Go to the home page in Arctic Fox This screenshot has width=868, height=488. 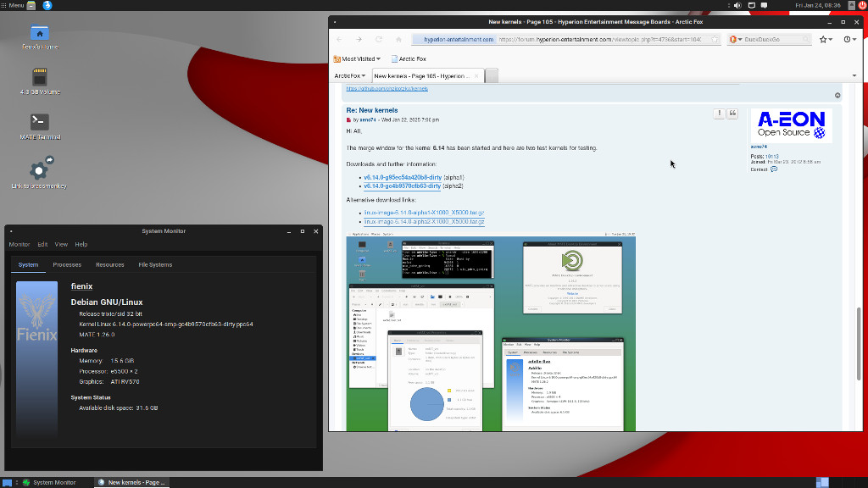(x=398, y=39)
